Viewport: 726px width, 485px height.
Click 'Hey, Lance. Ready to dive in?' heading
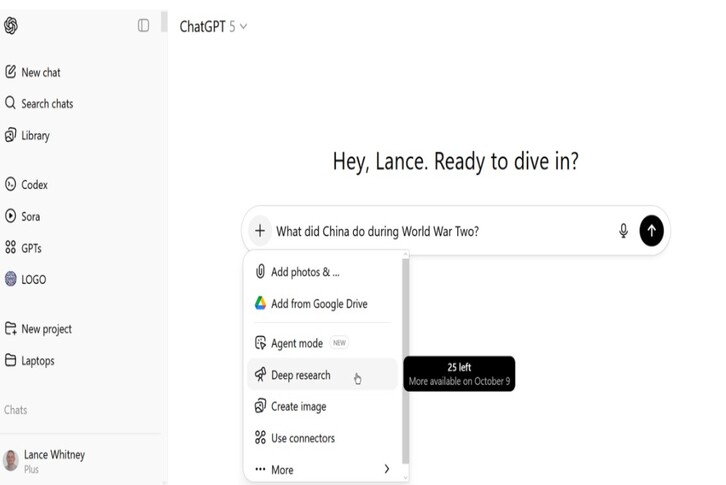click(456, 162)
